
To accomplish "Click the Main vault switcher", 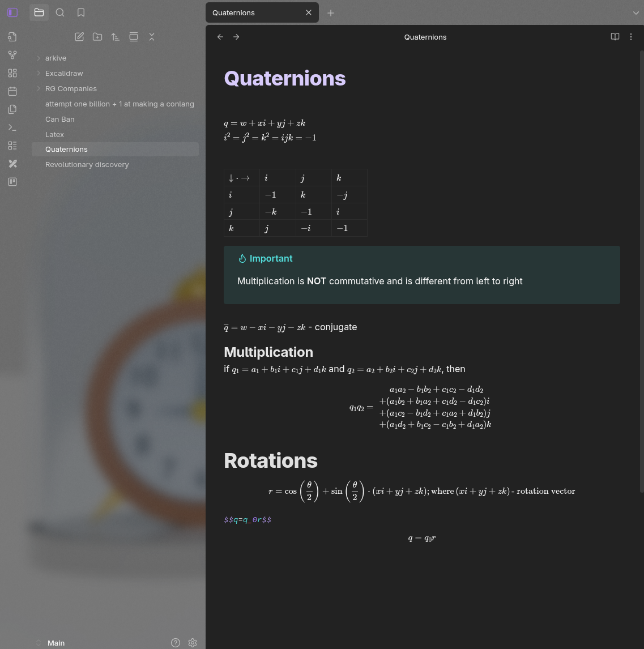I will [56, 643].
